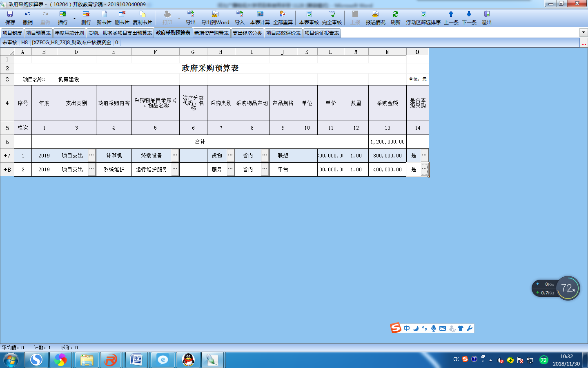Open the 项目绩效评价表 tab

pos(283,33)
